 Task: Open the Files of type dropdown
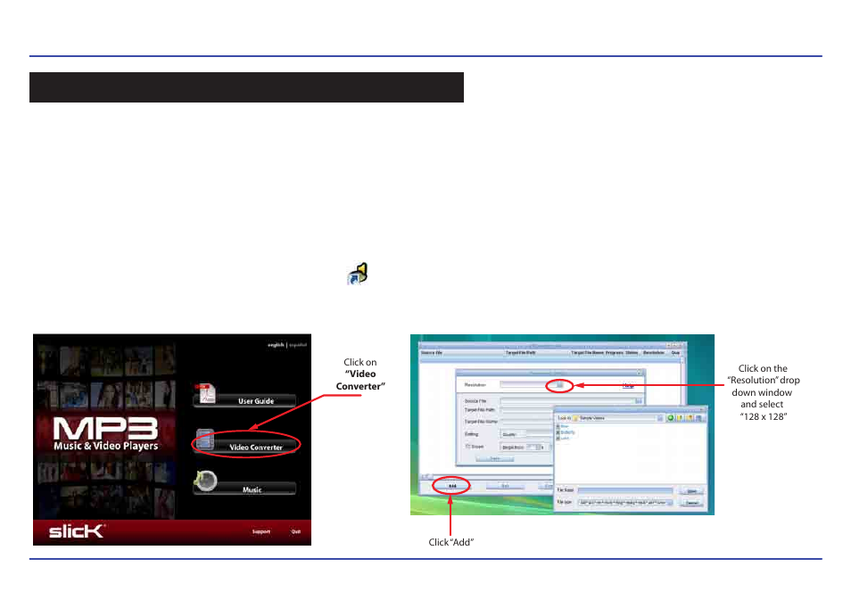coord(624,503)
